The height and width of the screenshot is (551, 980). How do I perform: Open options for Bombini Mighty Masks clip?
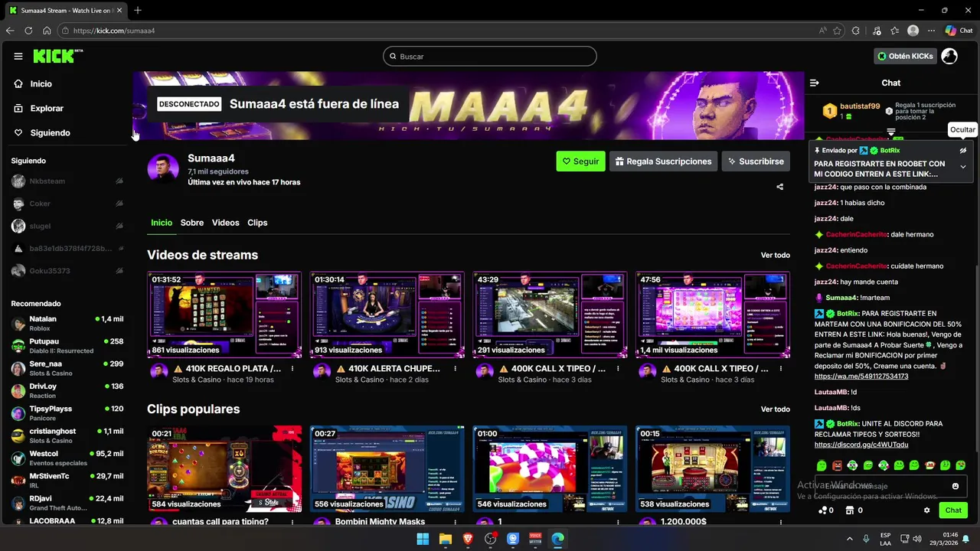[455, 522]
